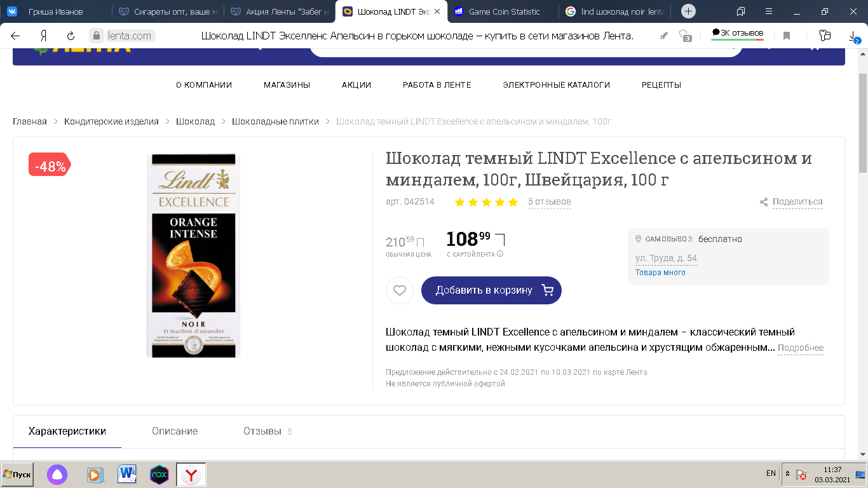
Task: Select the Описание tab
Action: pyautogui.click(x=175, y=431)
